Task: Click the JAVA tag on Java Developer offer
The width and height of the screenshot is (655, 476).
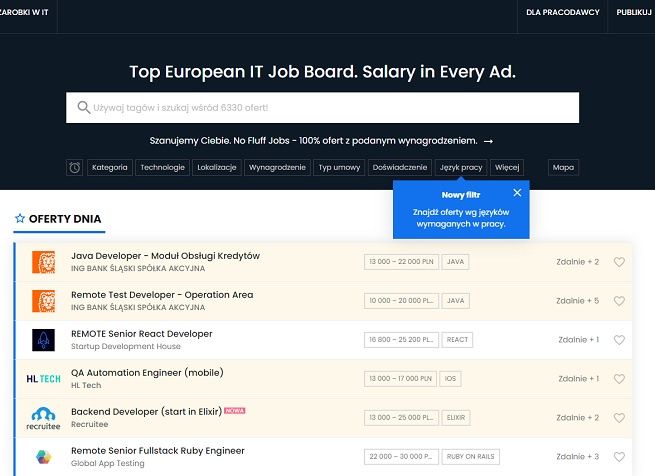Action: (x=455, y=262)
